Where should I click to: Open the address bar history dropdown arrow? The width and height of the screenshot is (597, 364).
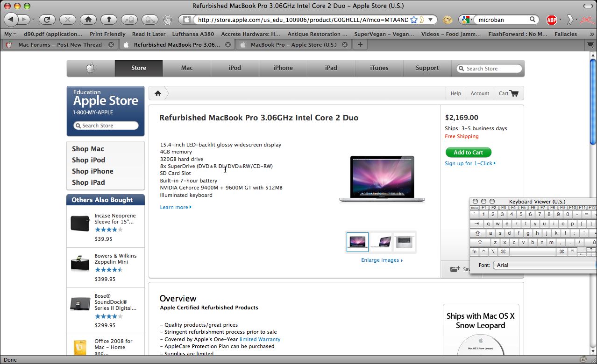pos(431,20)
